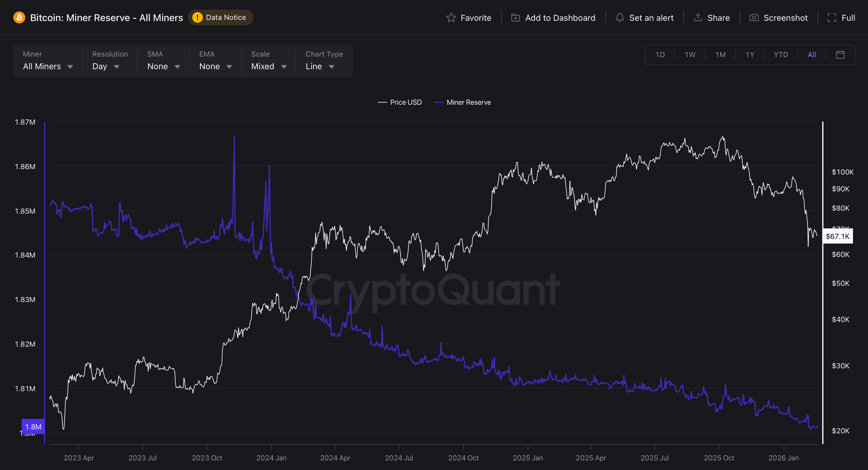This screenshot has width=868, height=470.
Task: Click the Full screen expand icon
Action: point(832,18)
